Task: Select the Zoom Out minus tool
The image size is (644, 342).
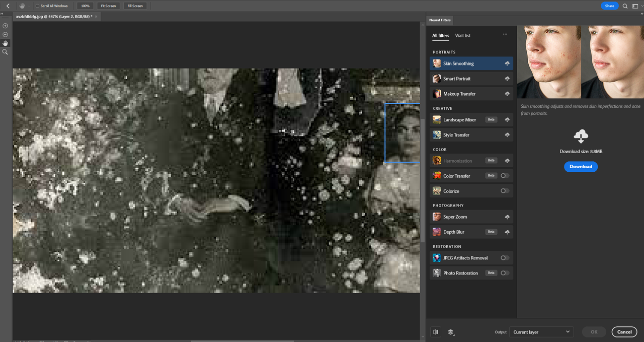Action: [5, 34]
